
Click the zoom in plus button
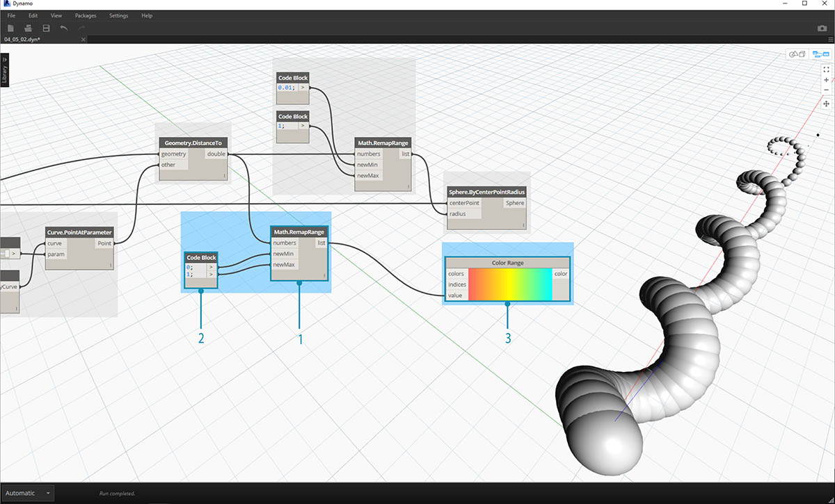tap(826, 80)
